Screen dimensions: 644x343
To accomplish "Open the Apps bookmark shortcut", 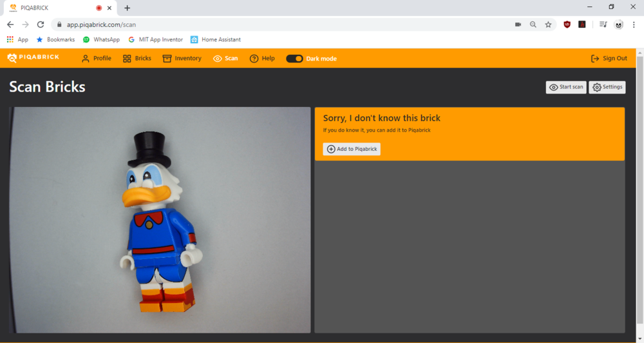I will point(17,39).
